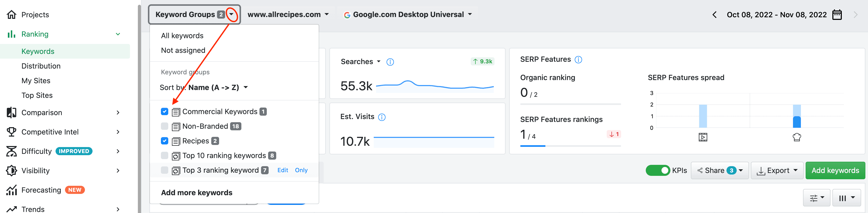Select All keywords in the menu
Image resolution: width=868 pixels, height=213 pixels.
tap(182, 36)
